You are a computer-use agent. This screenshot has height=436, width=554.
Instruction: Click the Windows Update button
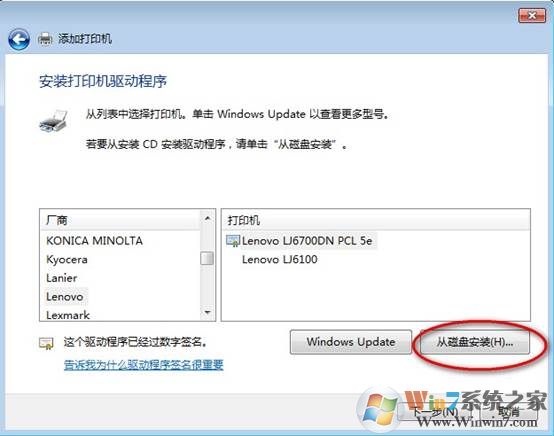point(351,342)
